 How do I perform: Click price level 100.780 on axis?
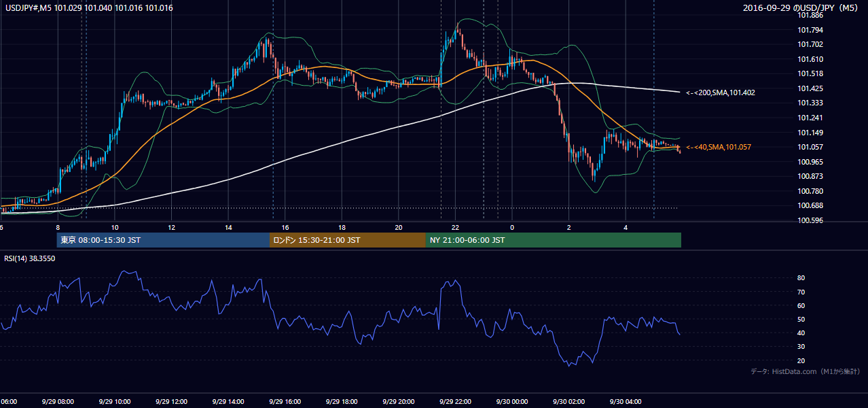click(810, 191)
